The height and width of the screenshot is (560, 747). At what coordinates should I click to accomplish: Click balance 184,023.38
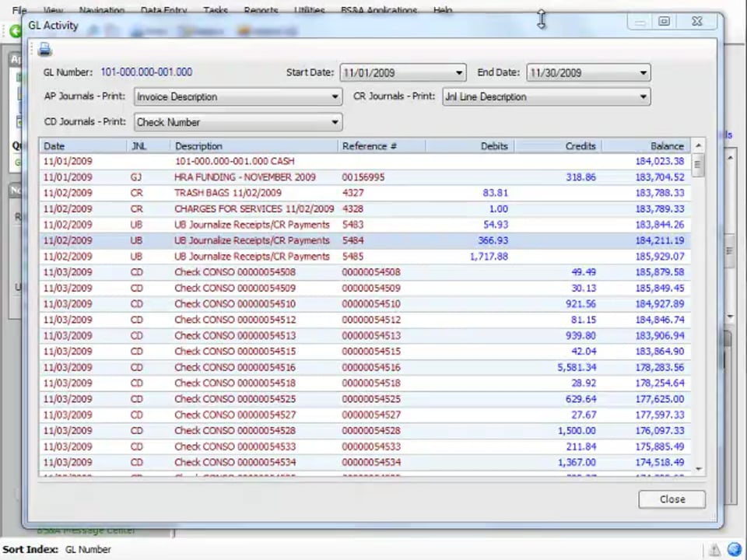coord(660,162)
